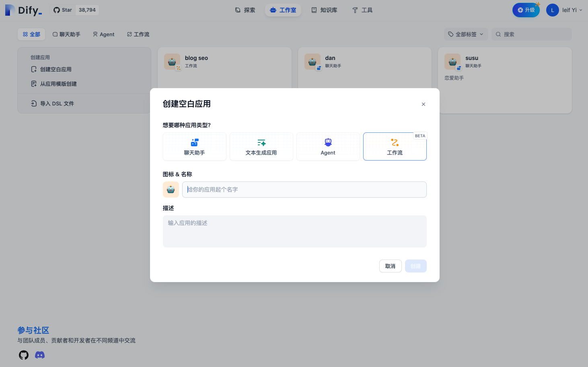588x367 pixels.
Task: Close the 创建空白应用 dialog
Action: pos(424,104)
